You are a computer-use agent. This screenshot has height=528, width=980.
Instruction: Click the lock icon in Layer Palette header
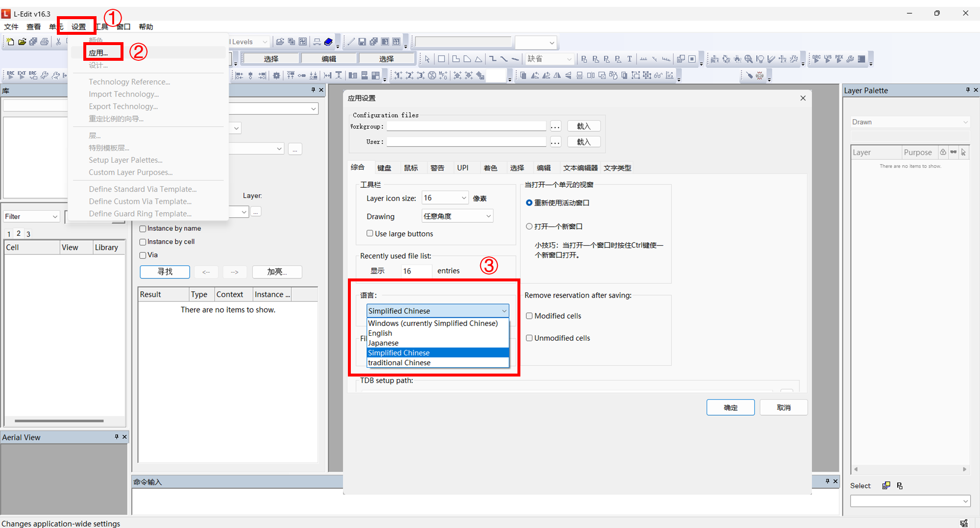click(943, 152)
